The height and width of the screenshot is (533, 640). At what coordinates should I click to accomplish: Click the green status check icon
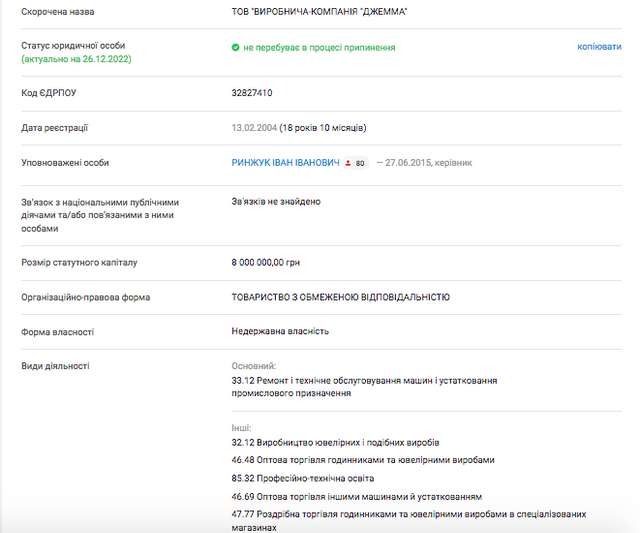pyautogui.click(x=235, y=47)
